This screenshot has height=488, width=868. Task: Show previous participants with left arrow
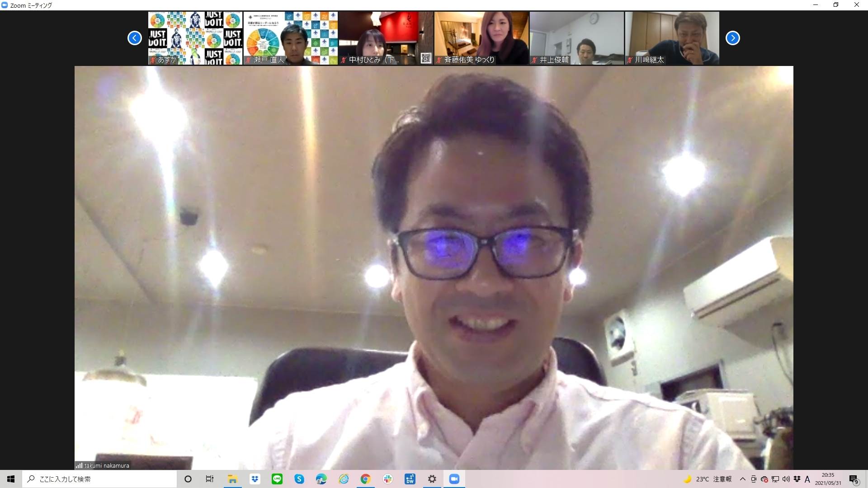(x=134, y=38)
